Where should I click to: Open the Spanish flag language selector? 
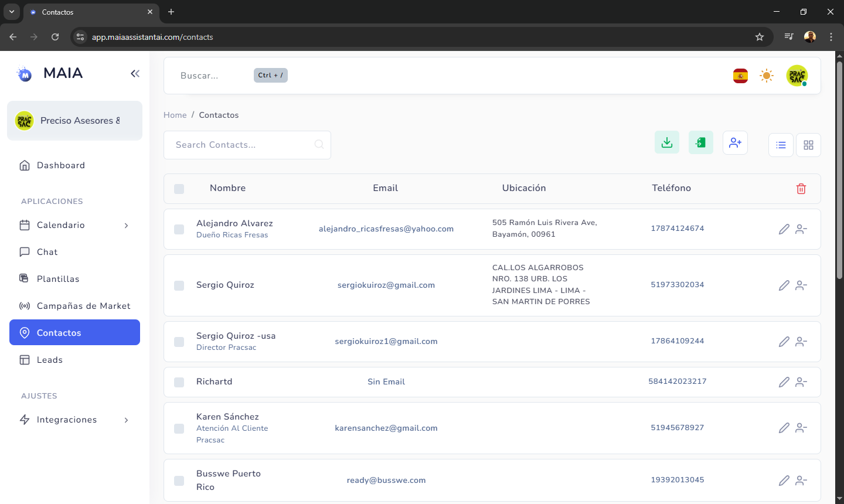tap(740, 76)
